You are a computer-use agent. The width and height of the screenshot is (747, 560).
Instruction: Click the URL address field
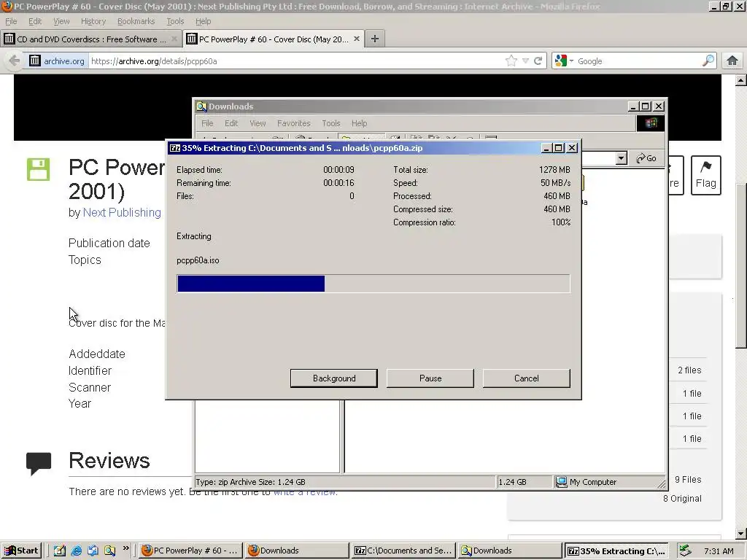pyautogui.click(x=295, y=61)
